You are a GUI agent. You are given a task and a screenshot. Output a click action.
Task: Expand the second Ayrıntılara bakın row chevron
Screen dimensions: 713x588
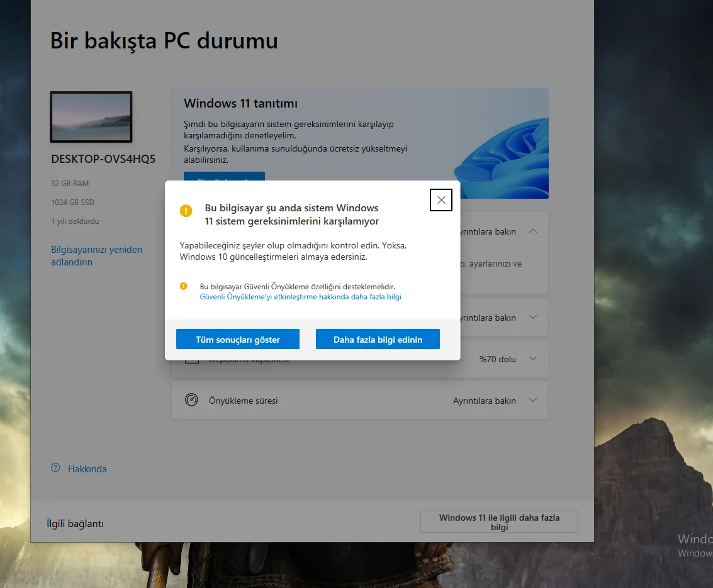[x=533, y=317]
